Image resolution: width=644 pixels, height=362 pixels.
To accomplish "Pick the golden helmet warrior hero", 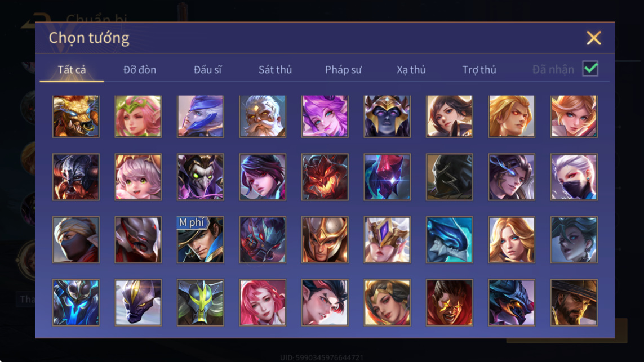I will [325, 240].
